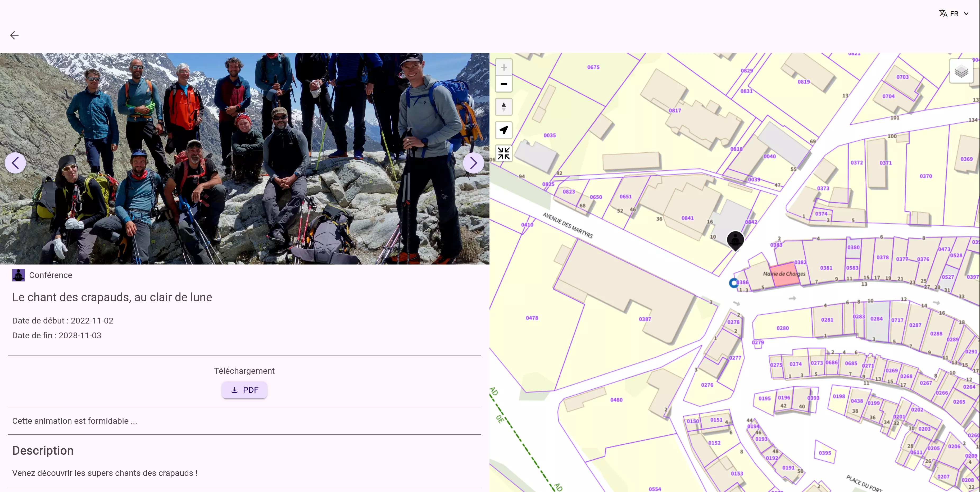Click the Description heading
Viewport: 980px width, 492px height.
[x=43, y=450]
